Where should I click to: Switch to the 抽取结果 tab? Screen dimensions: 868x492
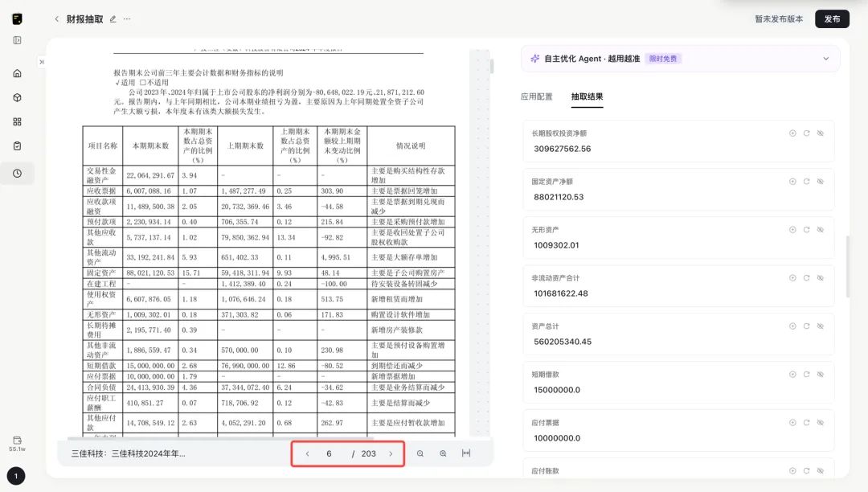pyautogui.click(x=587, y=96)
